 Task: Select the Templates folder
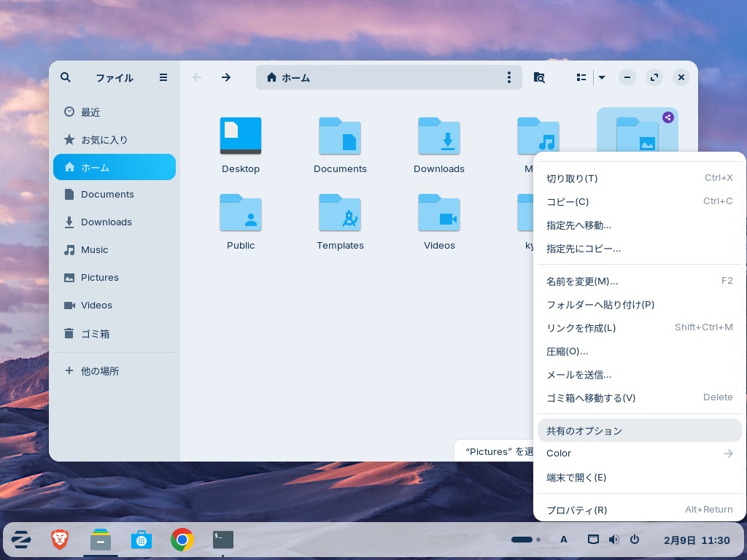[x=340, y=213]
